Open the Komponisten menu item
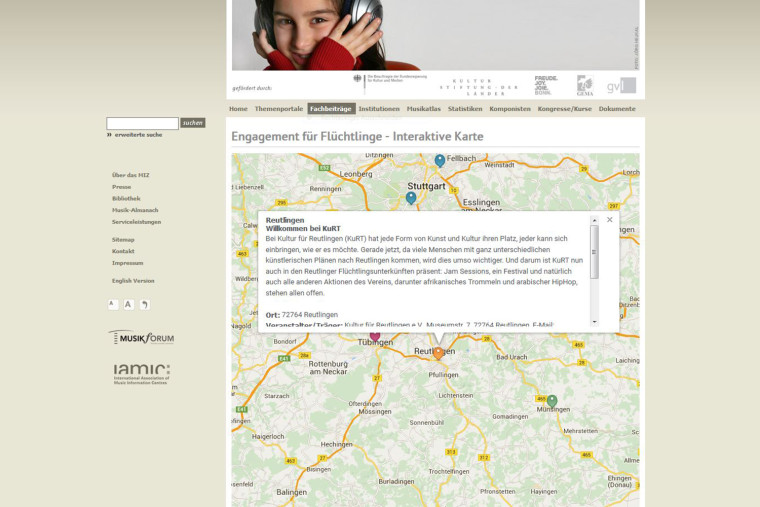Viewport: 760px width, 507px height. click(510, 109)
